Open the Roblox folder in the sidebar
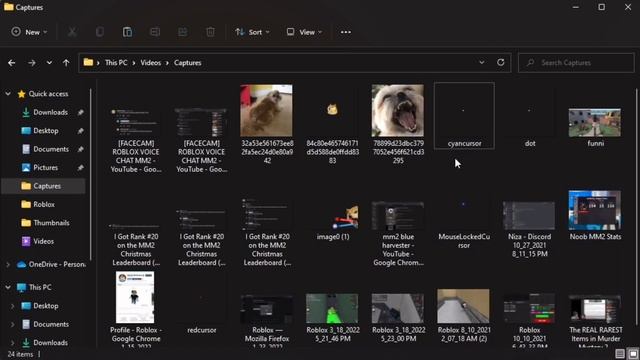The image size is (640, 360). click(44, 204)
